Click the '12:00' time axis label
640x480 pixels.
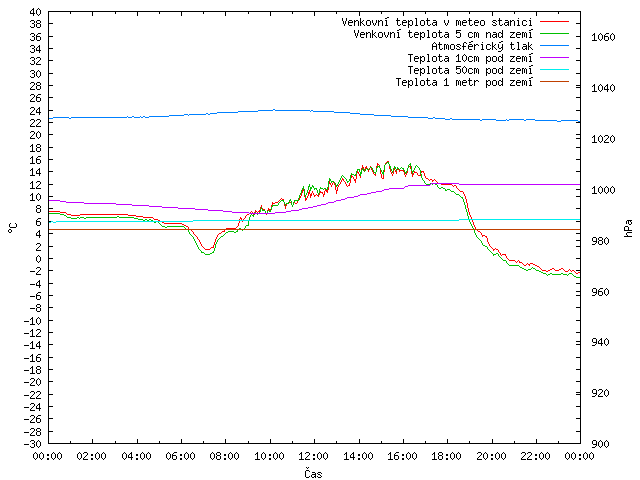[314, 456]
